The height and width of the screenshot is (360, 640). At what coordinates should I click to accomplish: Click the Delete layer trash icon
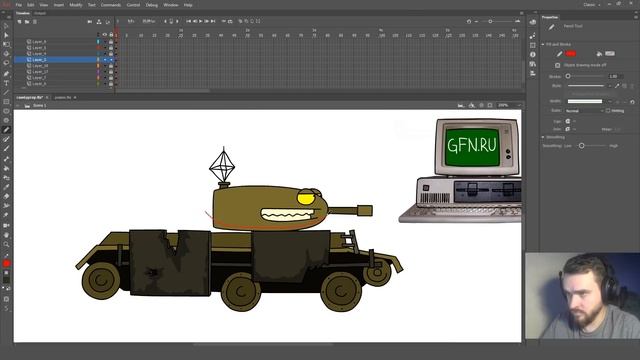pyautogui.click(x=35, y=22)
